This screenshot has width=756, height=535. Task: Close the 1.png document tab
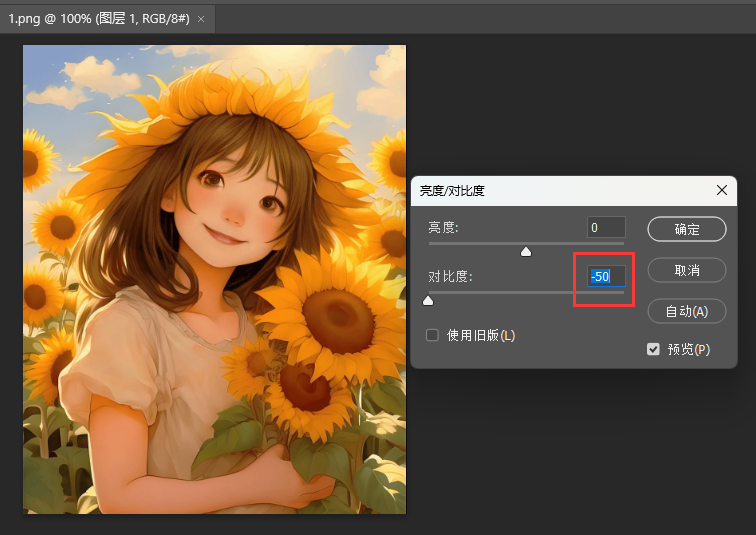click(x=201, y=19)
